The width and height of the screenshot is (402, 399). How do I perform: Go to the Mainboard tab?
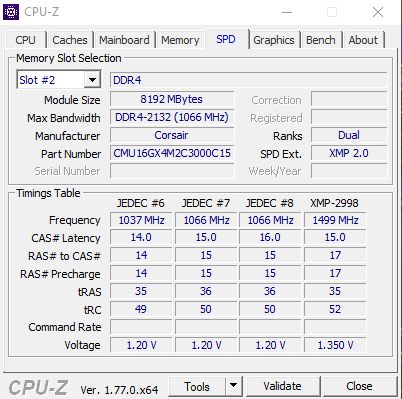click(124, 40)
